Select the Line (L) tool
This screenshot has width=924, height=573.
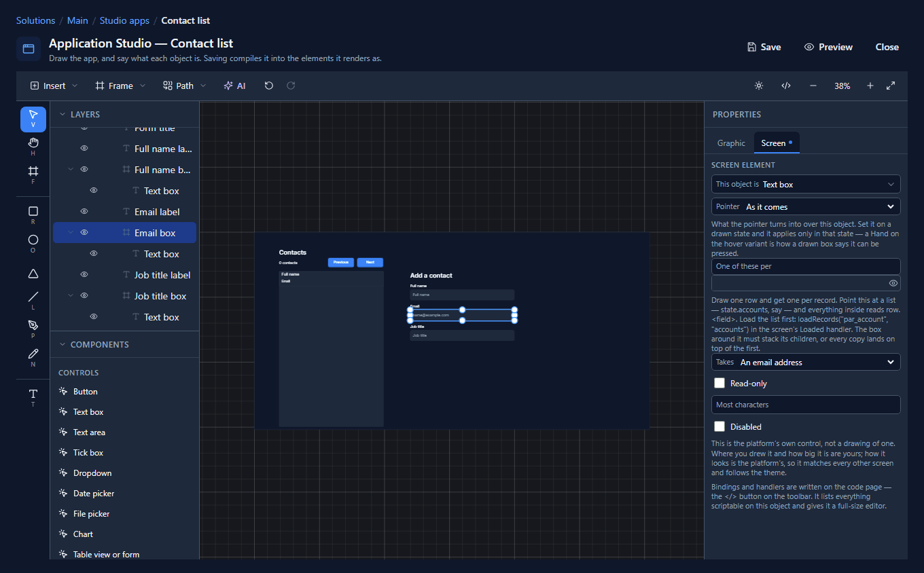click(x=33, y=301)
